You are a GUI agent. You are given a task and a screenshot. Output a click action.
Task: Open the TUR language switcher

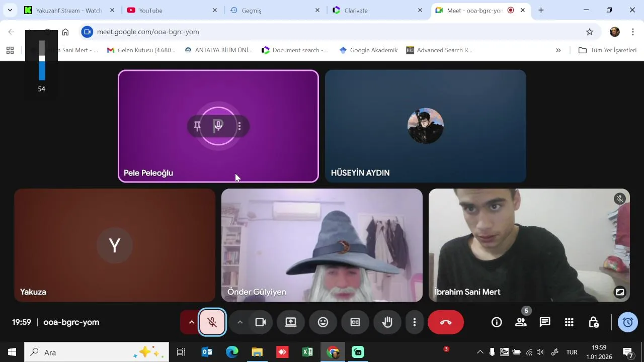click(x=572, y=352)
